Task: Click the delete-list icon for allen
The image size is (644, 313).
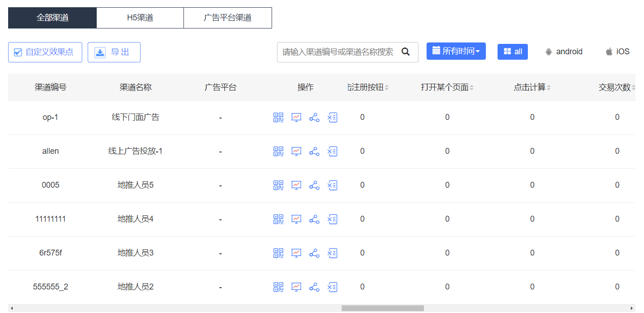Action: pos(332,152)
